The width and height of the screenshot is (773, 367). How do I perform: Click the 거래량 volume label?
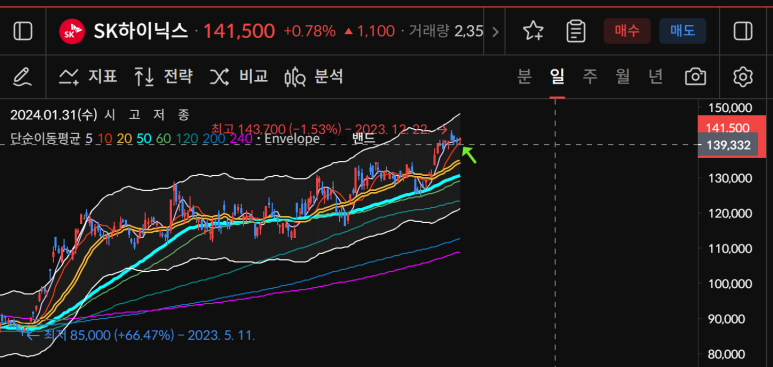point(428,32)
